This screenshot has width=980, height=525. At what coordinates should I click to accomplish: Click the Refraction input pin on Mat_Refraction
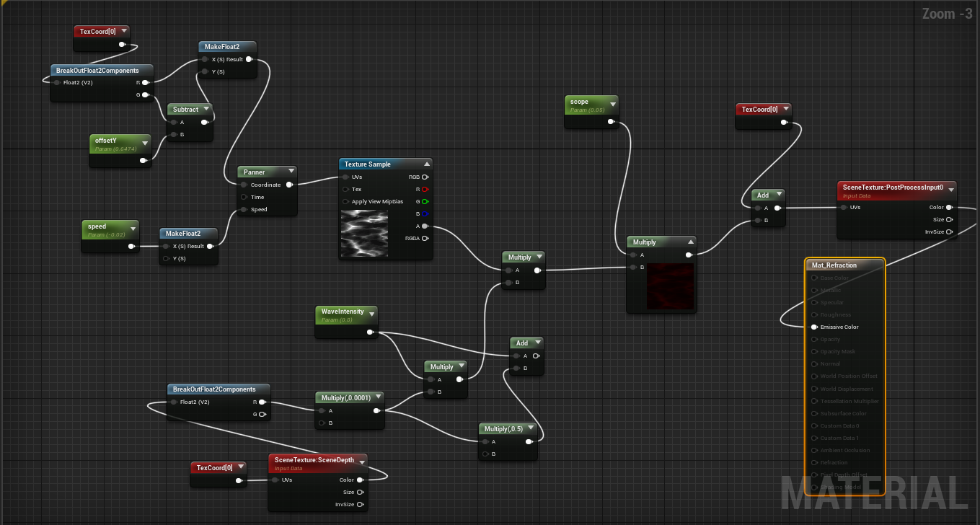click(x=813, y=462)
